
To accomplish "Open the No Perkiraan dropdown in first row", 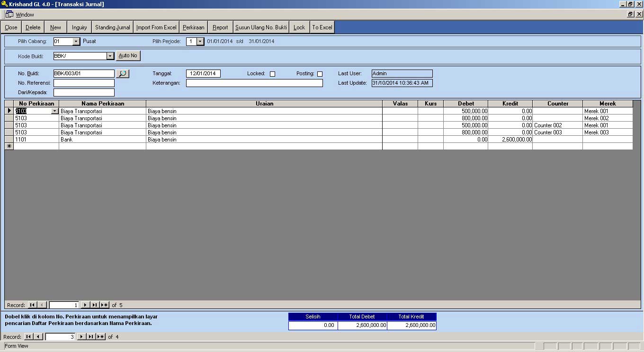I will (x=54, y=111).
